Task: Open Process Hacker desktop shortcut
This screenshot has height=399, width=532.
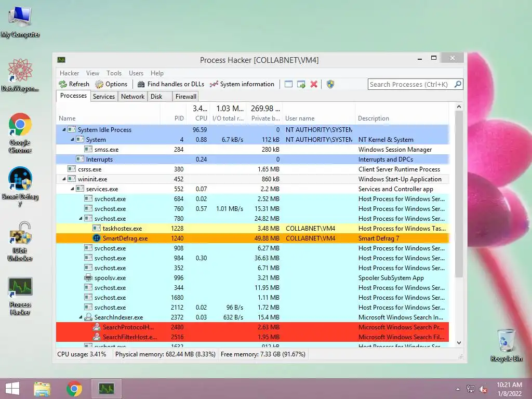Action: click(x=20, y=296)
